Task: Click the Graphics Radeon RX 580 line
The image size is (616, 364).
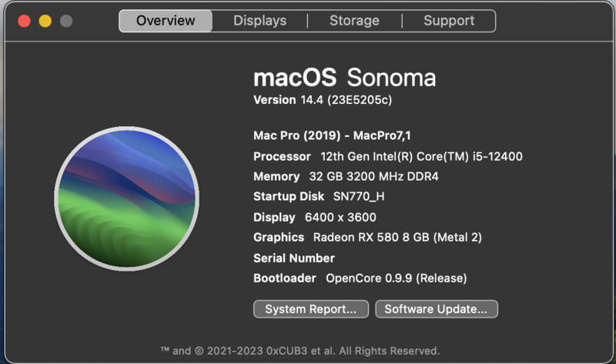Action: [x=367, y=237]
